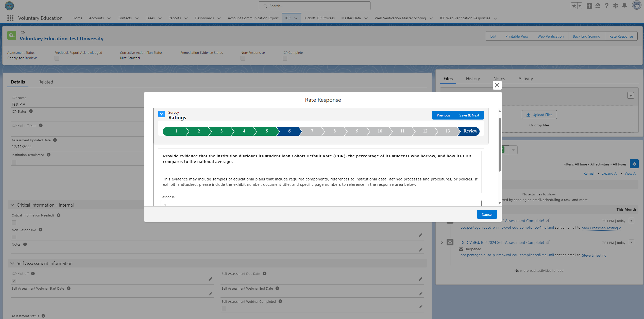Click pencil edit icon beside ICP Kick off
644x319 pixels.
210,279
